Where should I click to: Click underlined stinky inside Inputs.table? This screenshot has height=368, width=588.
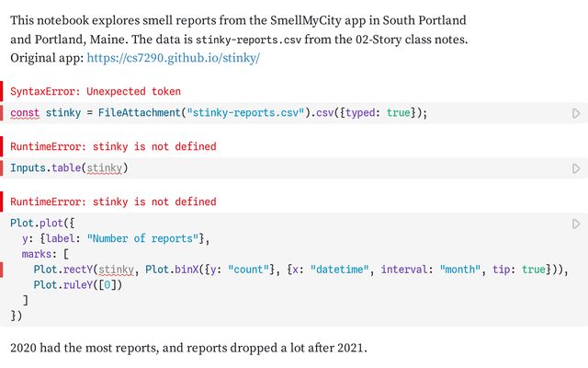pos(104,167)
